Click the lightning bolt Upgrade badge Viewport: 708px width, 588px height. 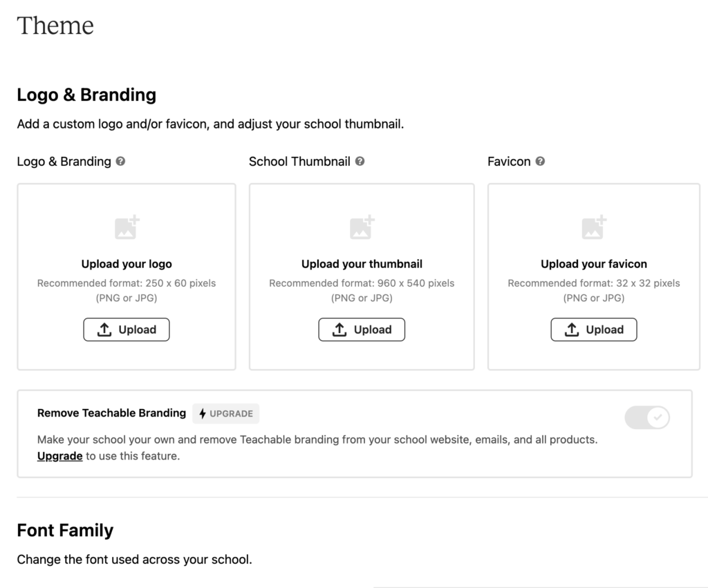pos(226,413)
